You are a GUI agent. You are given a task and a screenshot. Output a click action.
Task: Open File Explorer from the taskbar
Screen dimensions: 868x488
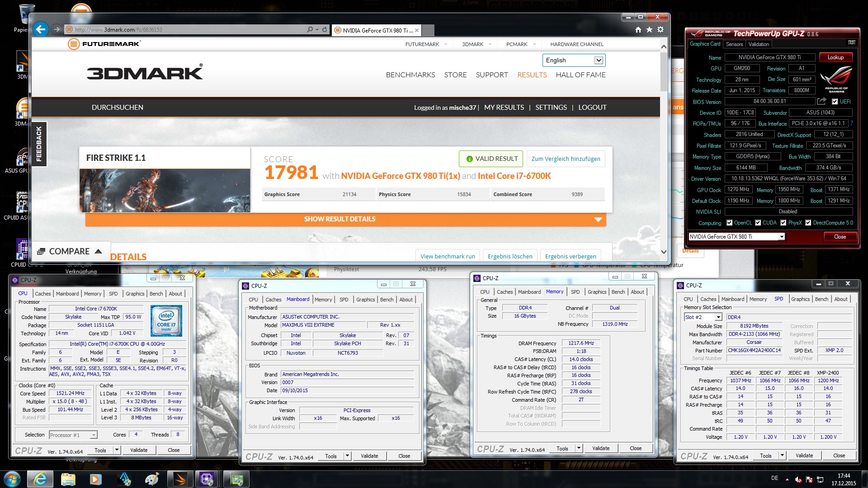(68, 479)
